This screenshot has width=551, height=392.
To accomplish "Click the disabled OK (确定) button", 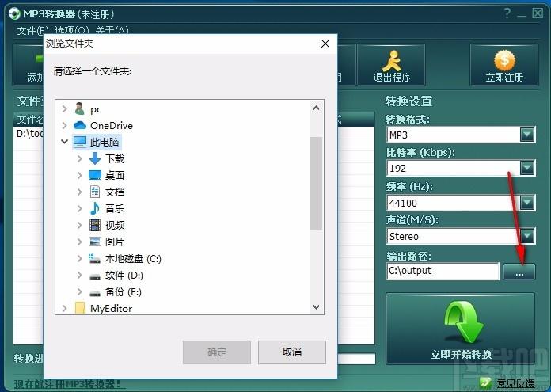I will coord(217,352).
